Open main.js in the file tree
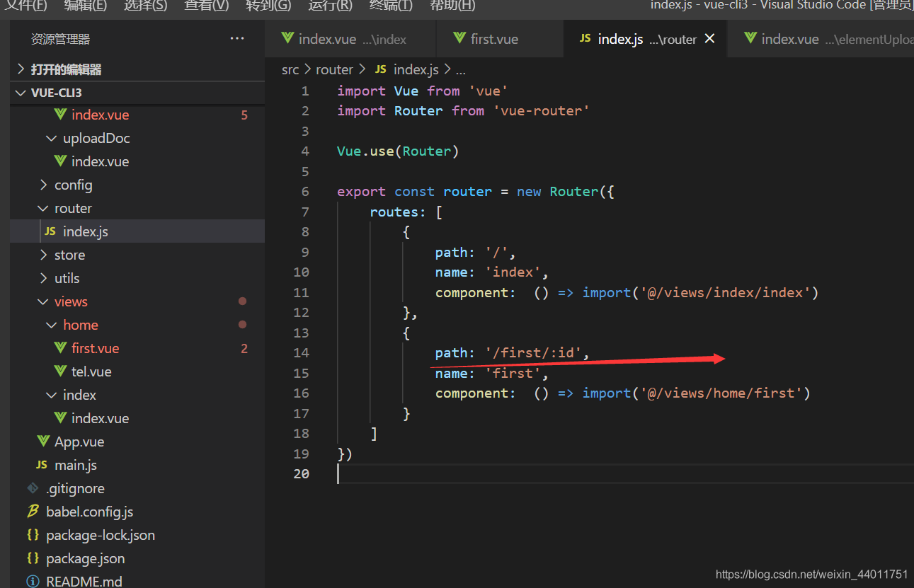This screenshot has width=914, height=588. [x=76, y=465]
